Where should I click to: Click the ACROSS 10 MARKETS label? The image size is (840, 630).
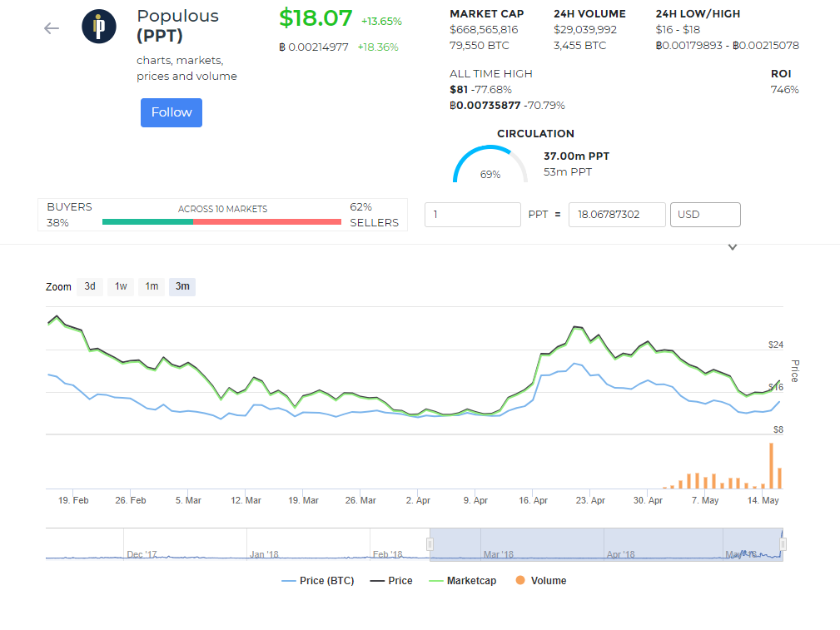(222, 209)
